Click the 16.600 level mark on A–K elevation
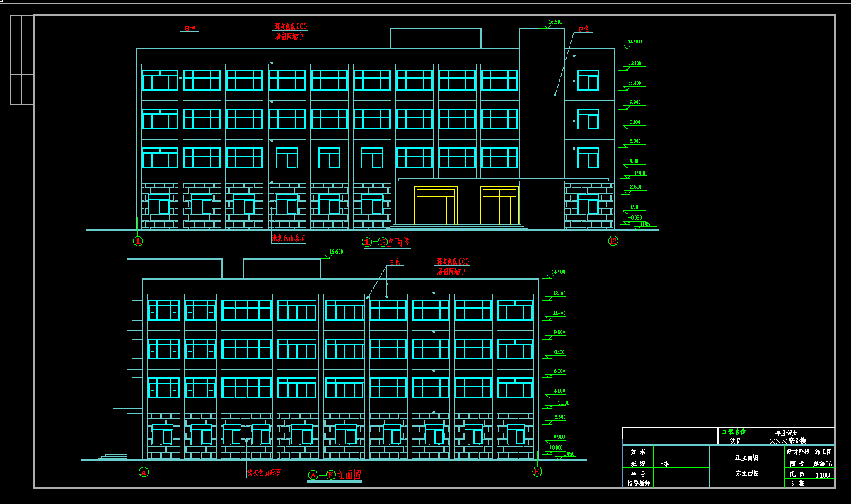This screenshot has width=851, height=504. click(336, 252)
